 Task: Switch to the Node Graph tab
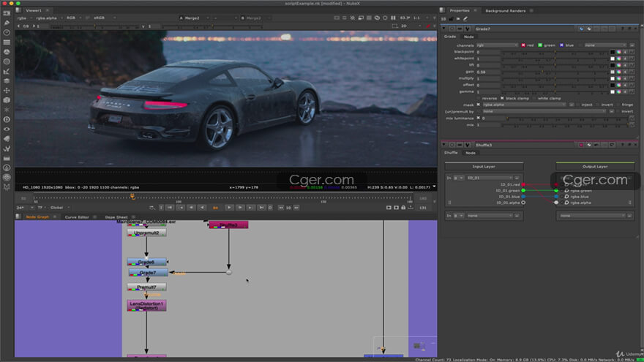[37, 217]
